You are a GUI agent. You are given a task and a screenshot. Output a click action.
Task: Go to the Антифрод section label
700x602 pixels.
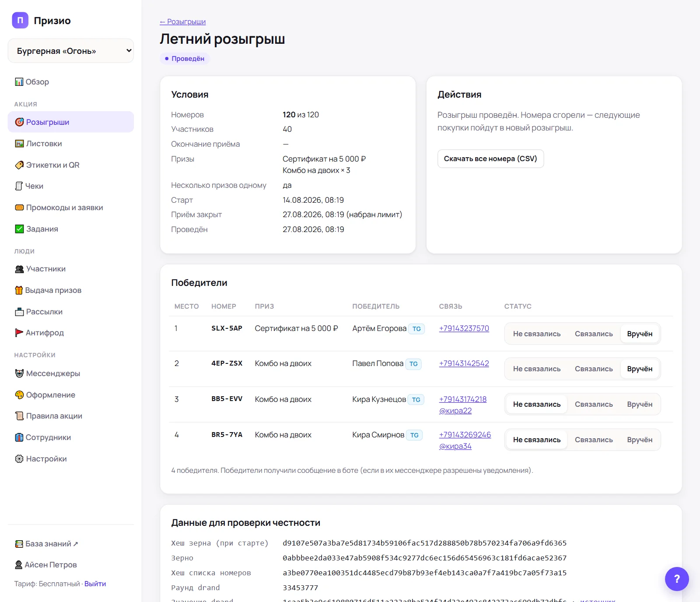[45, 333]
